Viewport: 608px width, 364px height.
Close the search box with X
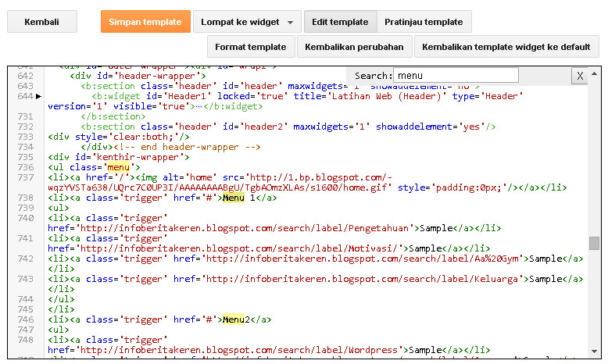pos(580,76)
